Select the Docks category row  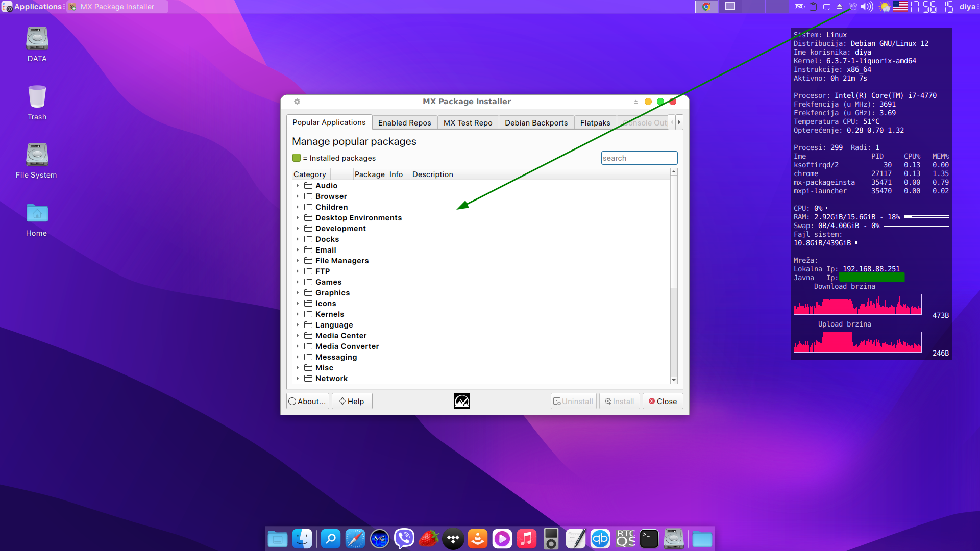click(x=481, y=239)
